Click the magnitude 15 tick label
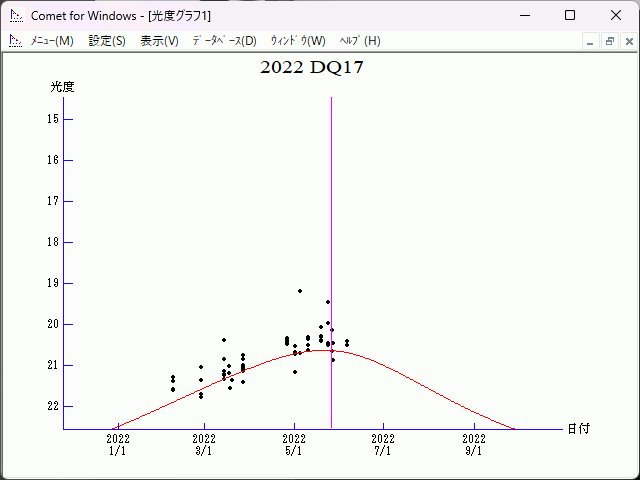 click(53, 119)
